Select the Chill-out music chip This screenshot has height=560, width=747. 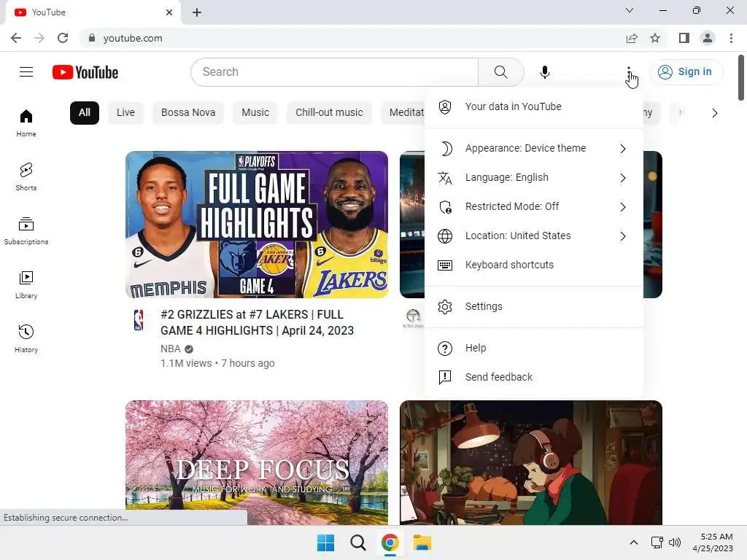coord(329,113)
